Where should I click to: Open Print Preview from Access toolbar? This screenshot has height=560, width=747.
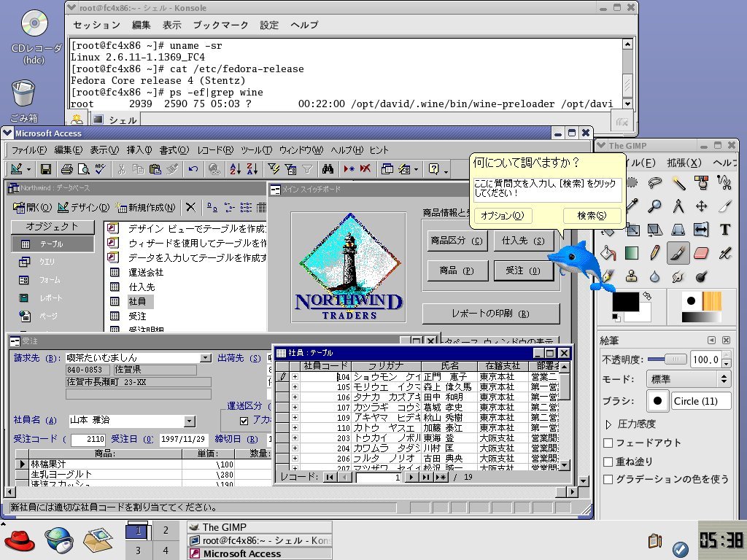(x=83, y=169)
